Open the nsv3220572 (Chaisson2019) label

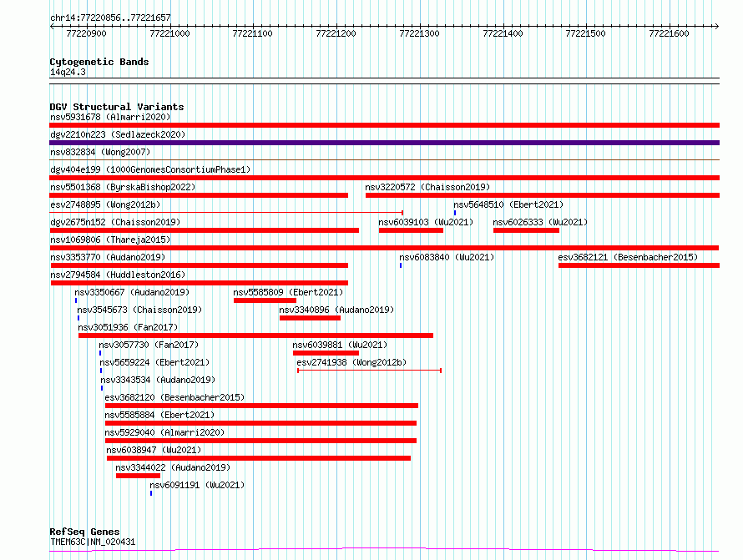tap(427, 187)
